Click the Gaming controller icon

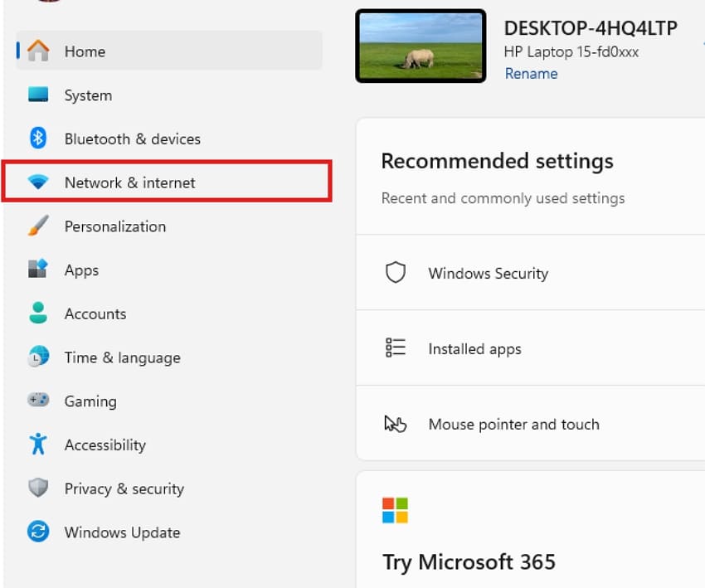[x=38, y=399]
